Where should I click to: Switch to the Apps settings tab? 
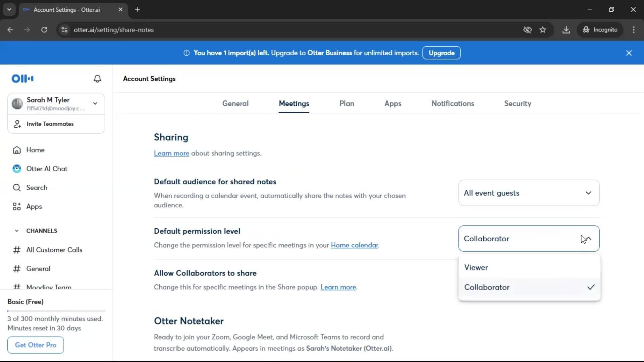pos(392,104)
